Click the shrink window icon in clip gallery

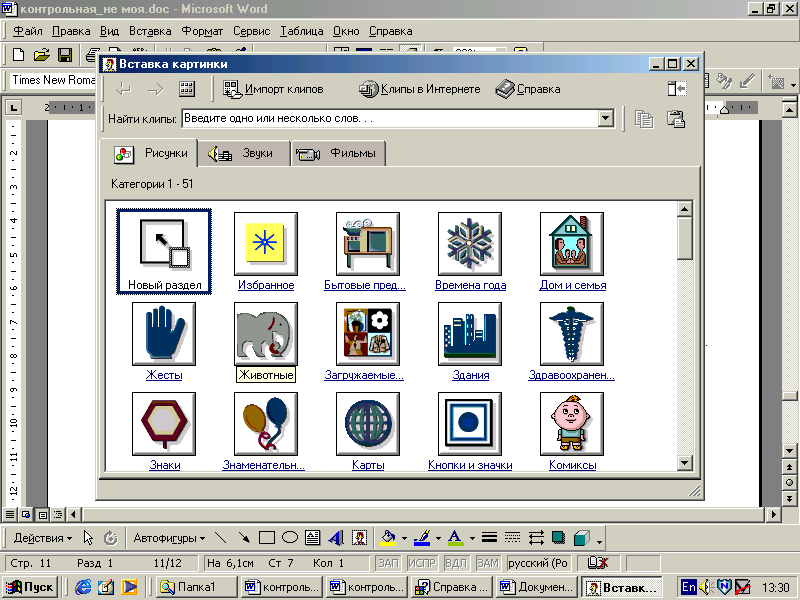[677, 89]
